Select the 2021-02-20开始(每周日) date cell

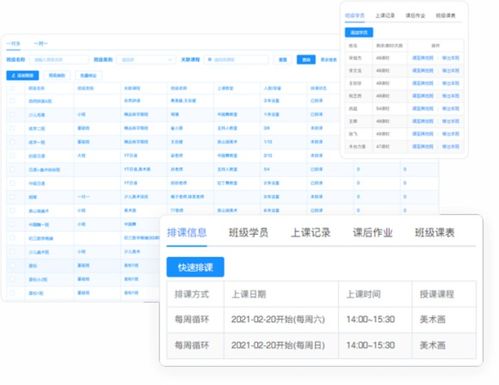(x=278, y=345)
